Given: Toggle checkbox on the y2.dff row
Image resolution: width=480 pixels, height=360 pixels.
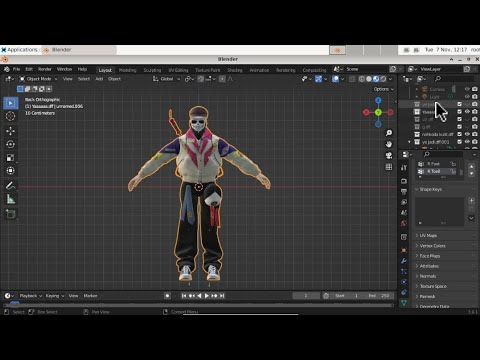Looking at the screenshot, I should (459, 119).
